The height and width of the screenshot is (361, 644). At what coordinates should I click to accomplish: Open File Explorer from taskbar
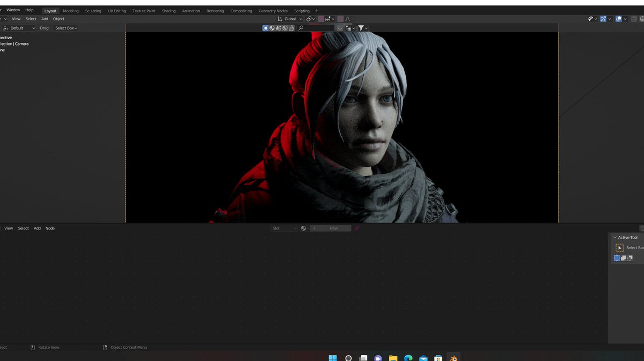pos(393,358)
